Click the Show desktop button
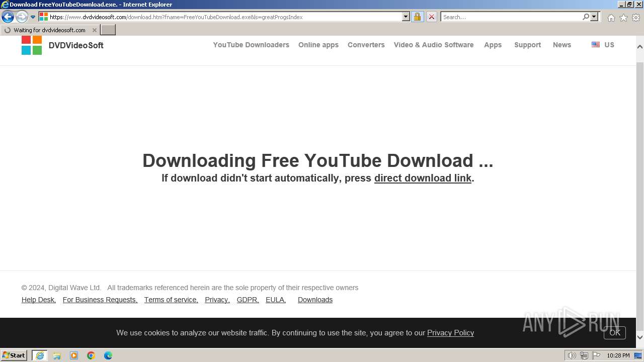 click(x=638, y=355)
